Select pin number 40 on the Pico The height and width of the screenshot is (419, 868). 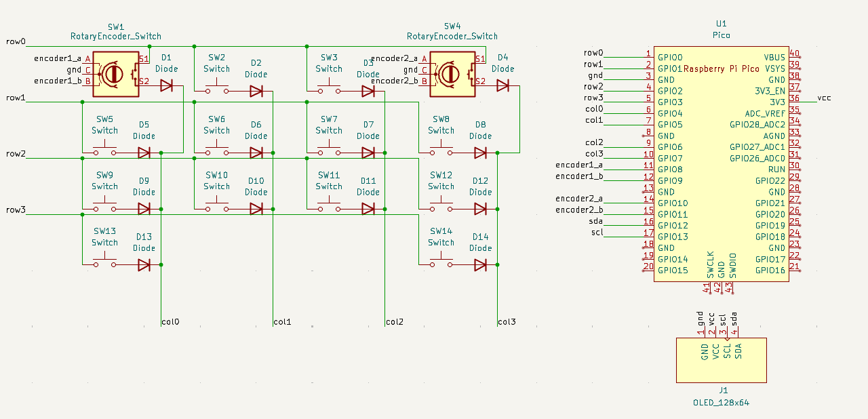point(795,53)
